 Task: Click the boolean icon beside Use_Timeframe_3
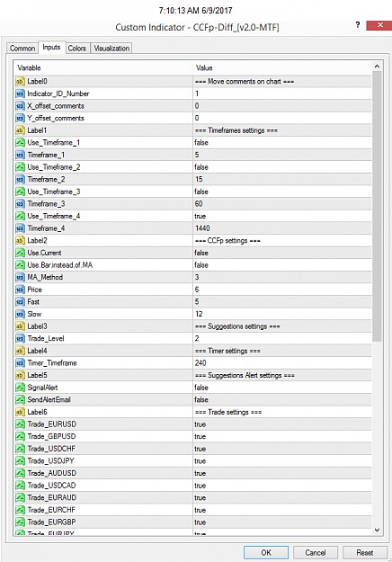(20, 192)
